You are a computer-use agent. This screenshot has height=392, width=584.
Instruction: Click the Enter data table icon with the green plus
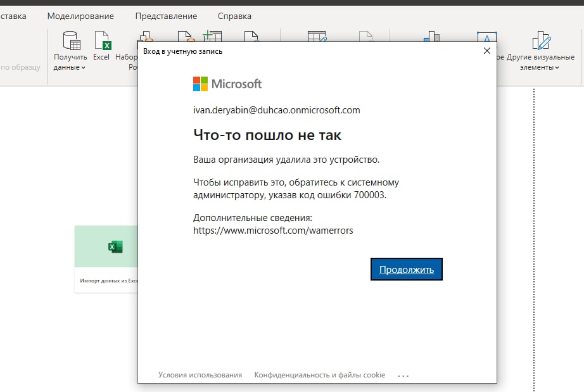pos(212,36)
